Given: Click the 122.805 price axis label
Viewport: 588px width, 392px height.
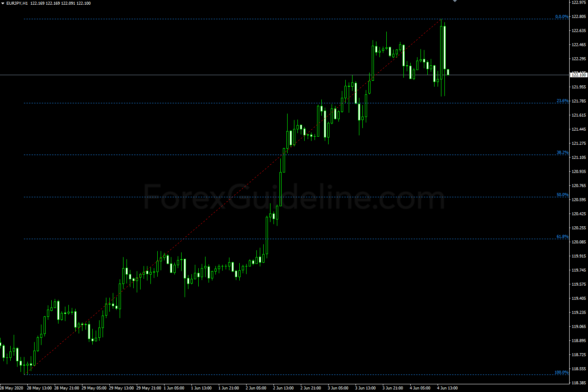Looking at the screenshot, I should (x=579, y=17).
